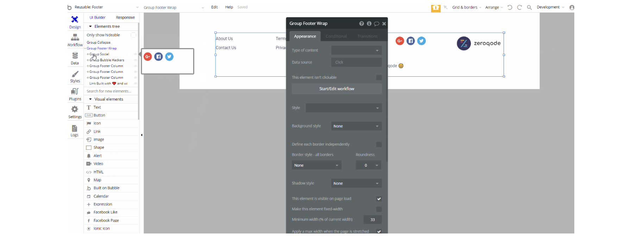Add a Video visual element
The image size is (644, 237).
click(x=112, y=164)
